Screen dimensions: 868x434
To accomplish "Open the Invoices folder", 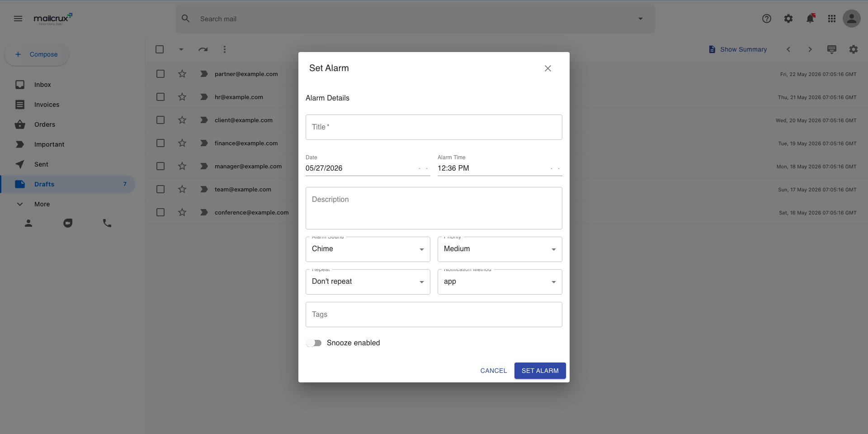I will coord(68,105).
